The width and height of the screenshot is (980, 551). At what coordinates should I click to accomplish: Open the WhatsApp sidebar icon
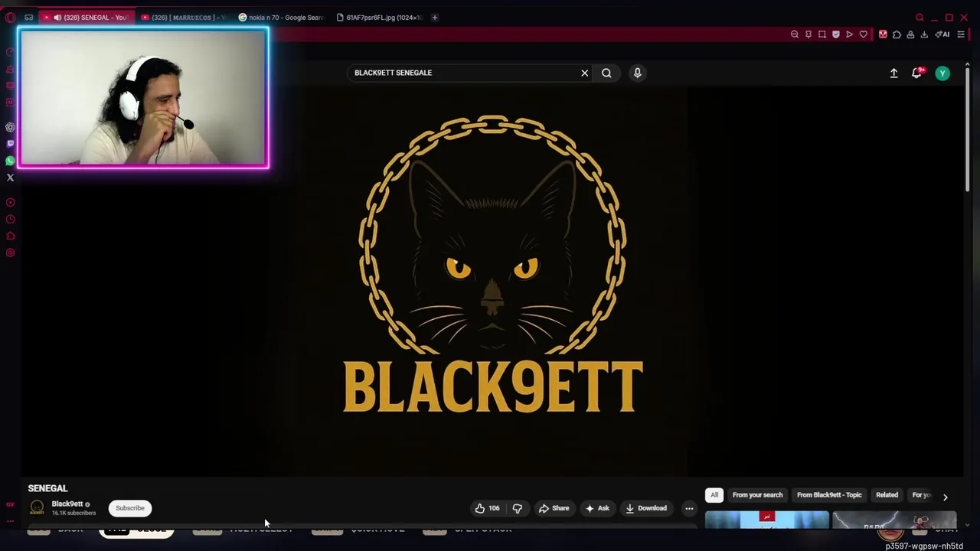(10, 161)
